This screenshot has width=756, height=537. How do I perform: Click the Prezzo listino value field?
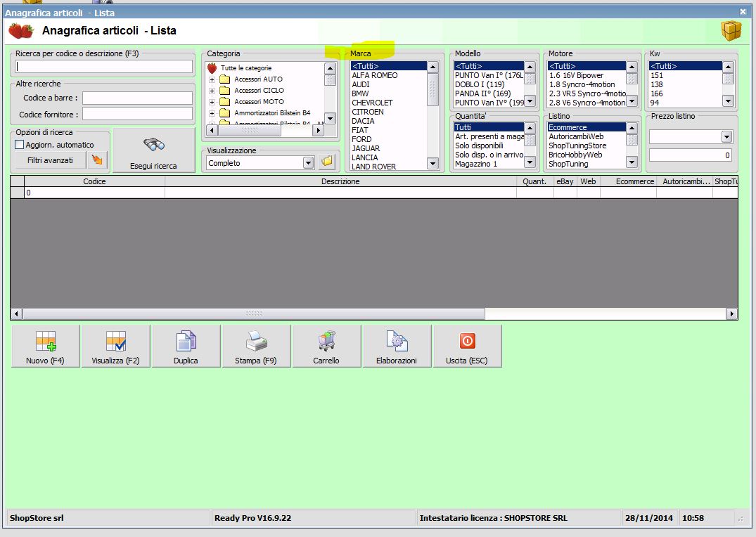coord(691,155)
